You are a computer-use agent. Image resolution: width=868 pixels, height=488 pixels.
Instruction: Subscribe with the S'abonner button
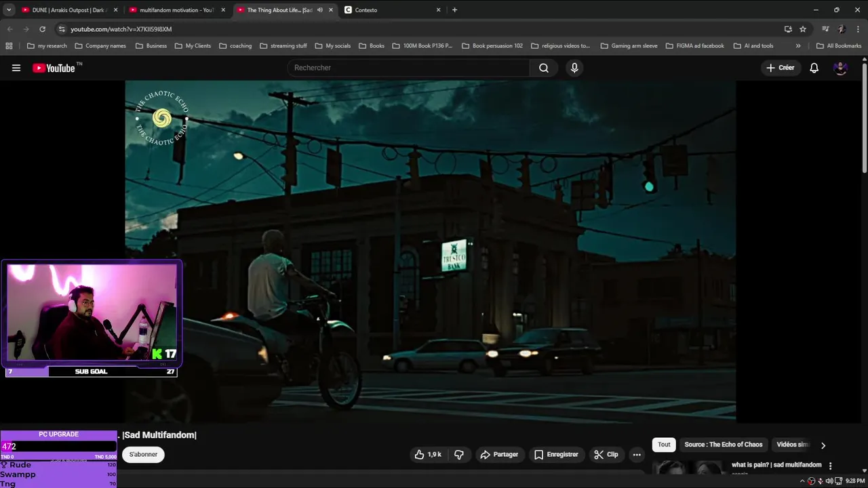point(144,455)
